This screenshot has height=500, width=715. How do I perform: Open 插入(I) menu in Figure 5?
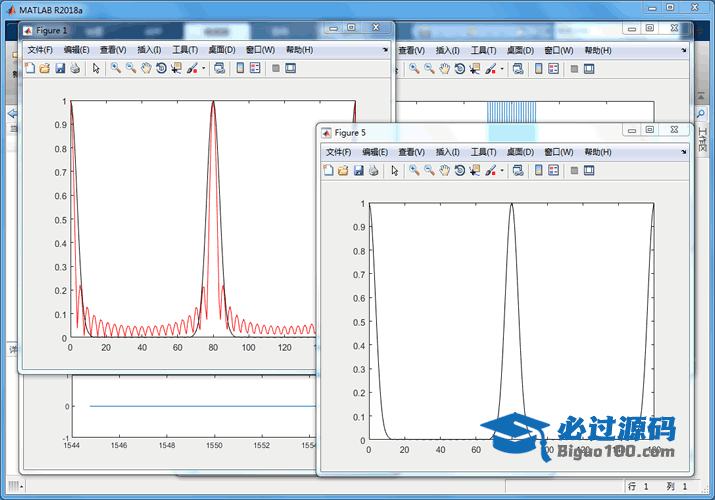[448, 152]
